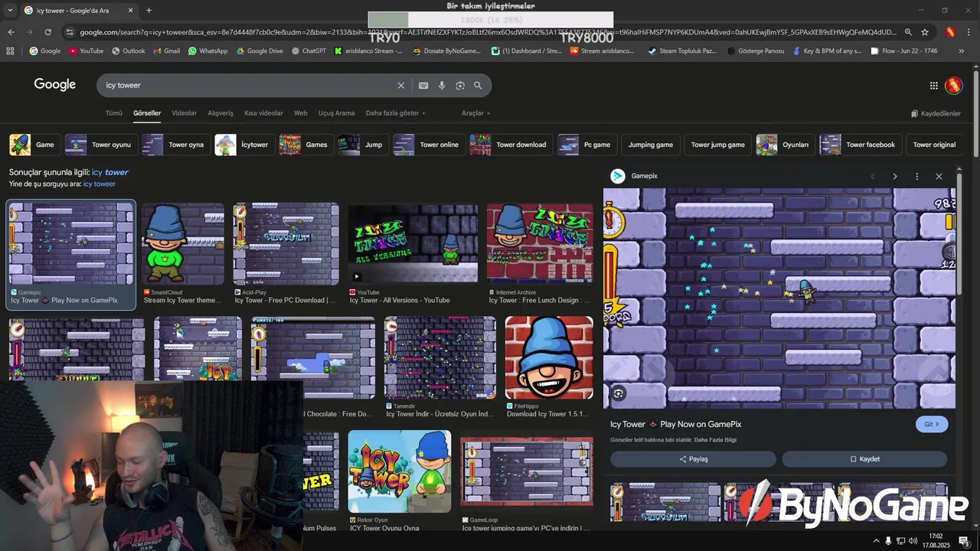Click the suggested correction icy tower

(110, 172)
